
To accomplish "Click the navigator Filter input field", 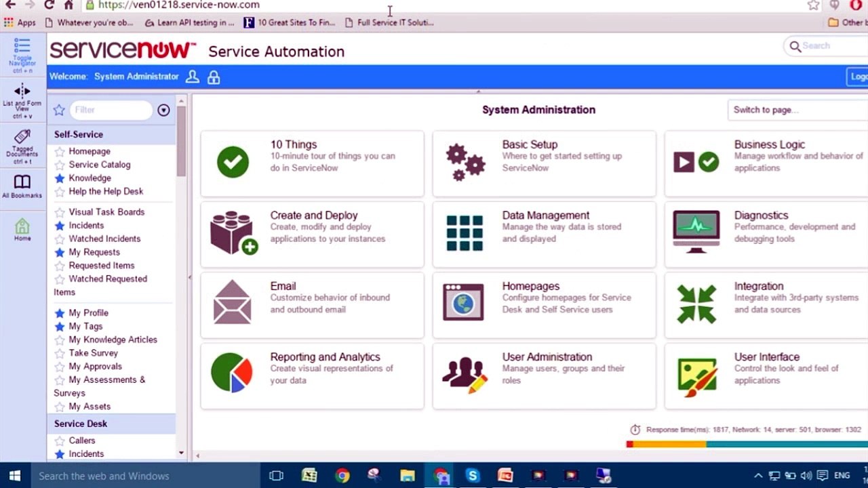I will coord(111,110).
